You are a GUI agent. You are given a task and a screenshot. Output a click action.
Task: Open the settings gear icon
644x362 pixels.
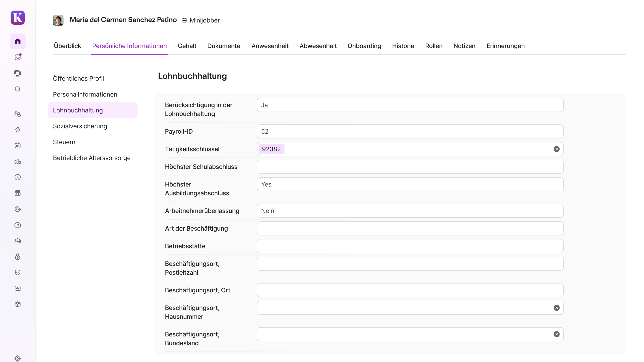(17, 358)
